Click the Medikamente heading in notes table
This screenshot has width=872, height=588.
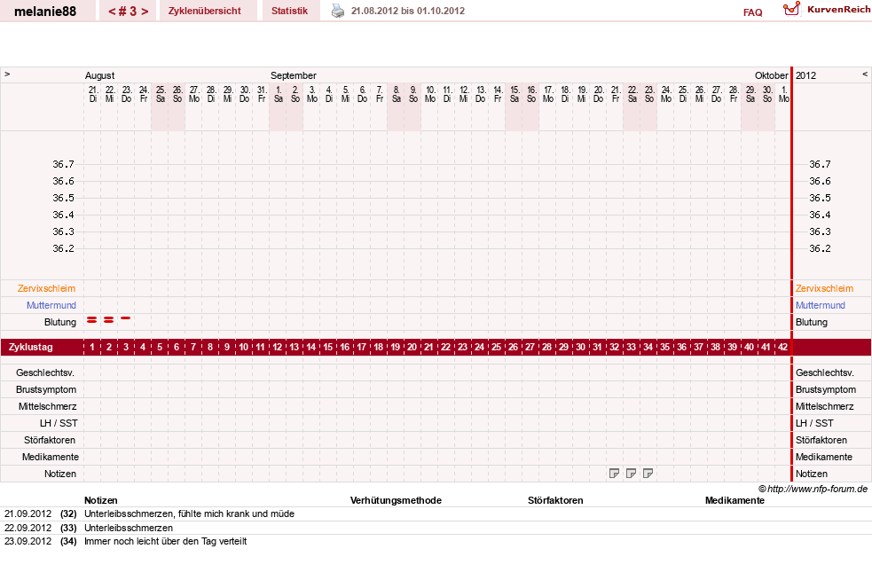735,500
